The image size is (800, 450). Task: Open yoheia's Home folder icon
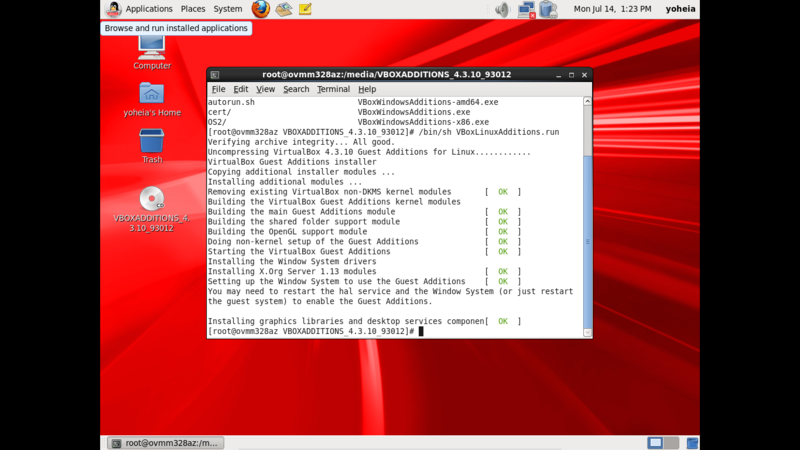tap(152, 99)
